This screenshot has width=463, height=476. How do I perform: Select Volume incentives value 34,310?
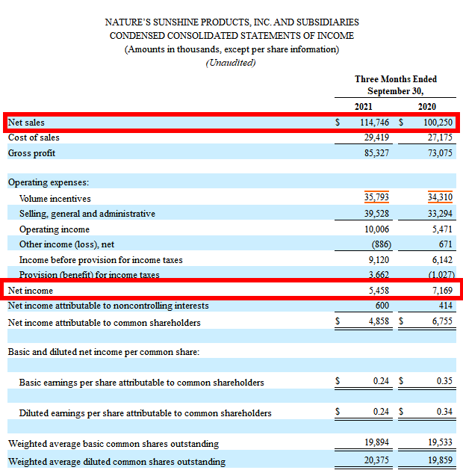[440, 197]
